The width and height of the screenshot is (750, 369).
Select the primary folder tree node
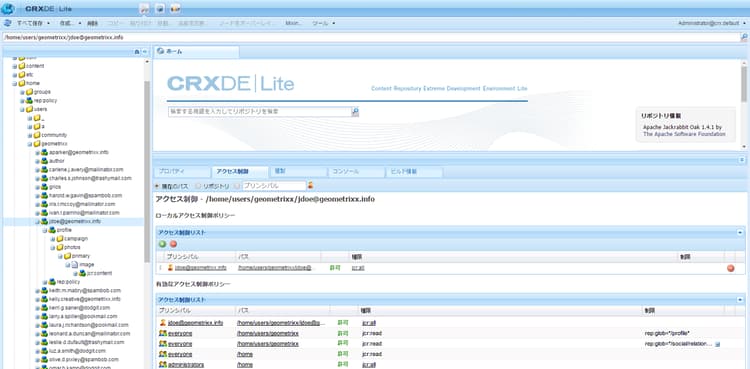[x=80, y=256]
